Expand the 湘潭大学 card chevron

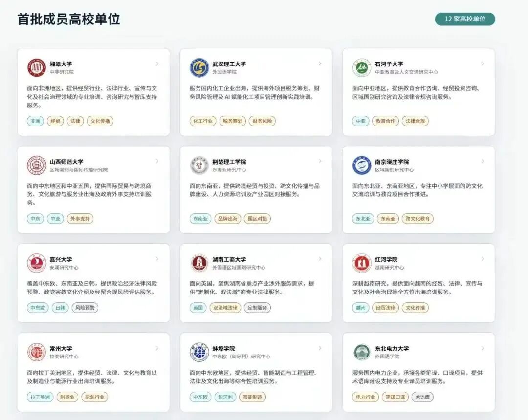point(157,63)
